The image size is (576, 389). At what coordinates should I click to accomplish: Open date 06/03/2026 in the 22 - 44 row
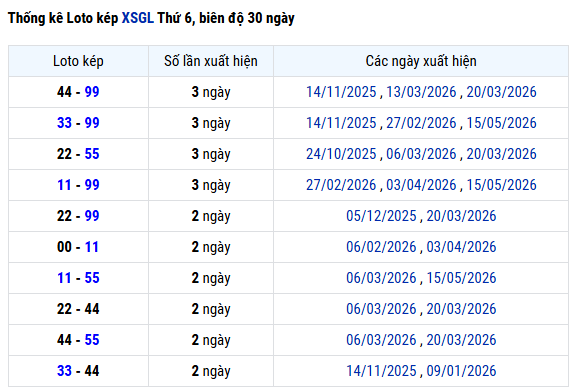[x=381, y=309]
